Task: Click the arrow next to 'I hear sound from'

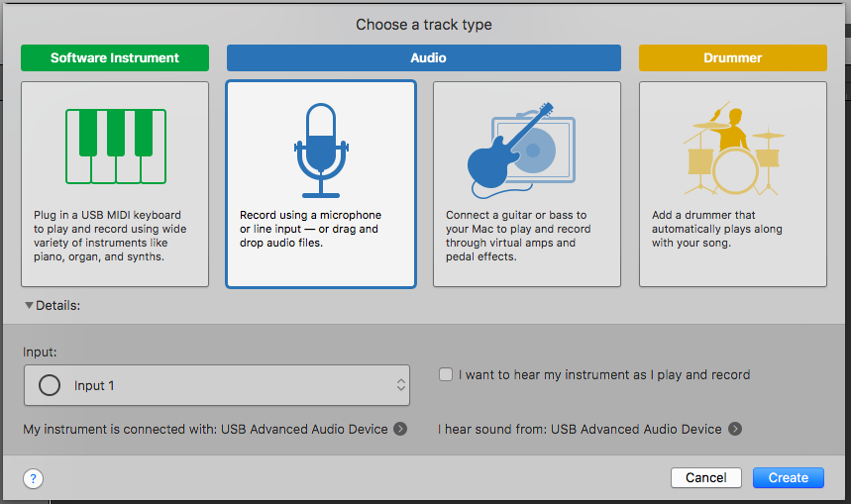Action: [735, 429]
